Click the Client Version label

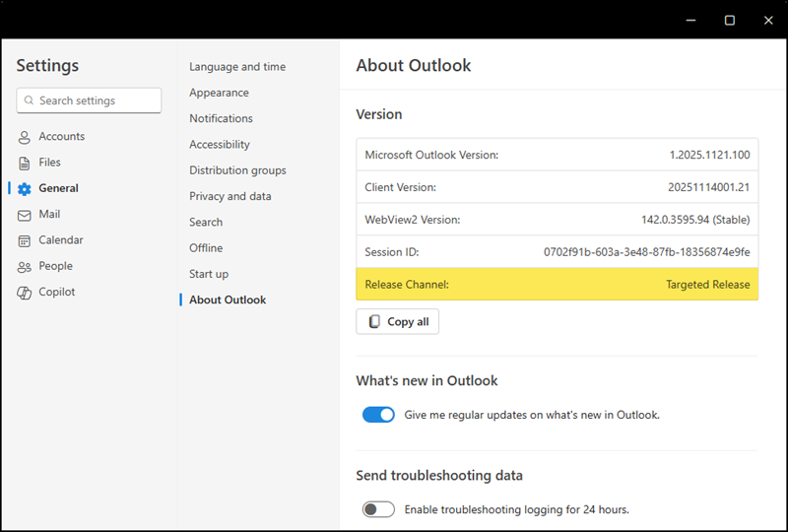click(x=400, y=187)
